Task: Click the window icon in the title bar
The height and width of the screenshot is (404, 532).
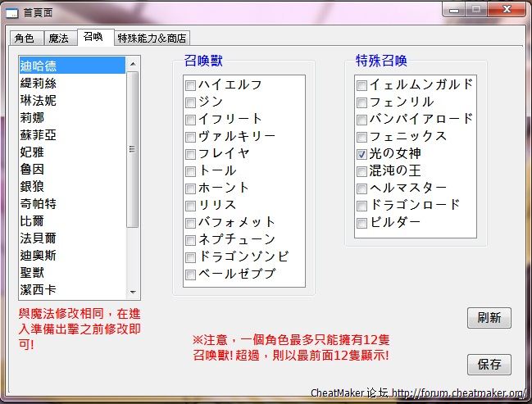Action: [12, 11]
